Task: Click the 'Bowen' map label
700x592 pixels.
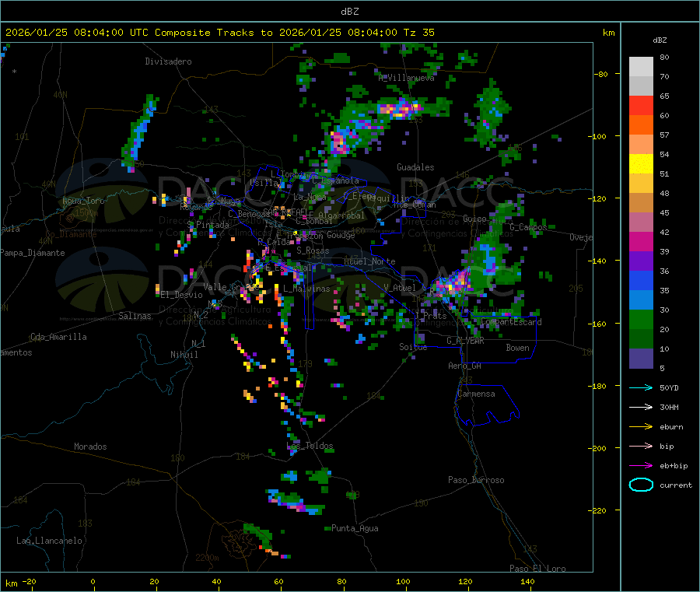Action: [517, 348]
